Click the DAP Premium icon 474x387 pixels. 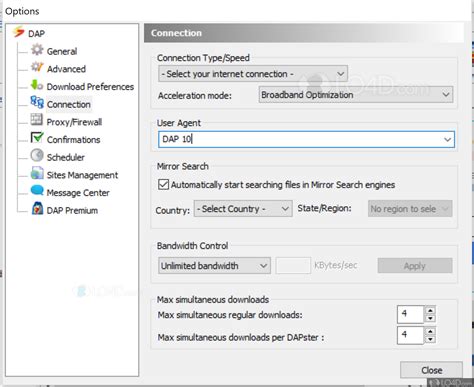(x=37, y=208)
